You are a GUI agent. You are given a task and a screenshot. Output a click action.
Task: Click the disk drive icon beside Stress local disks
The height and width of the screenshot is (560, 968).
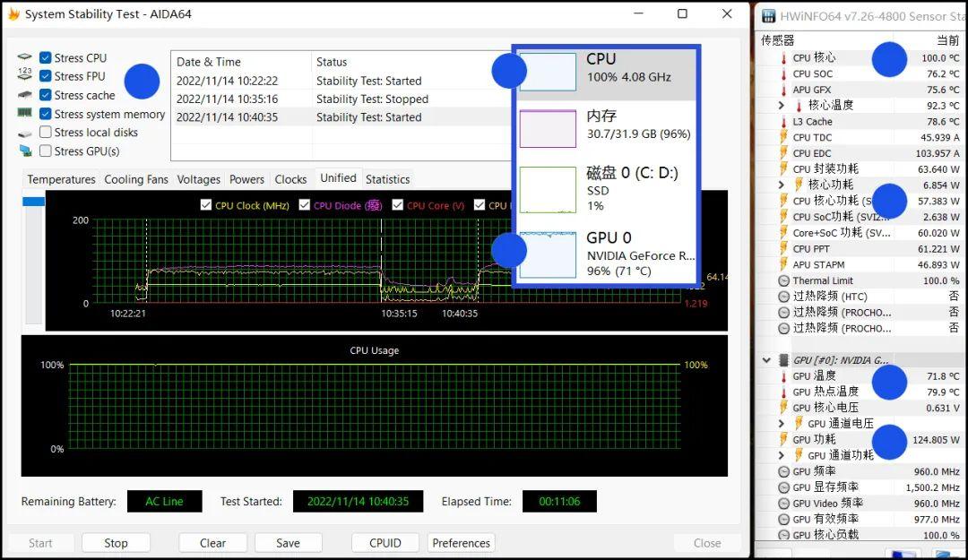click(24, 133)
